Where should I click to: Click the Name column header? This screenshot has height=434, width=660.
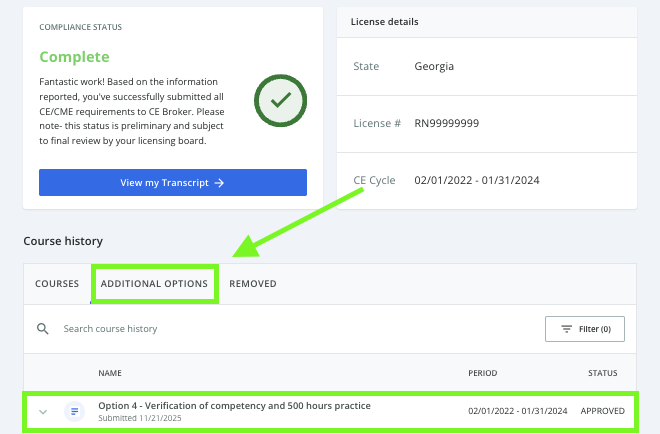pos(111,373)
